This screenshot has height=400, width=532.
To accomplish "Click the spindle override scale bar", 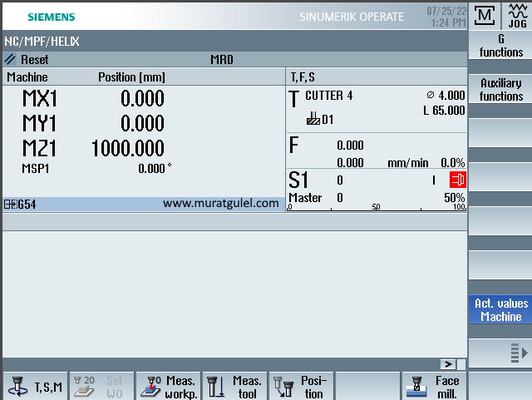I will (377, 207).
